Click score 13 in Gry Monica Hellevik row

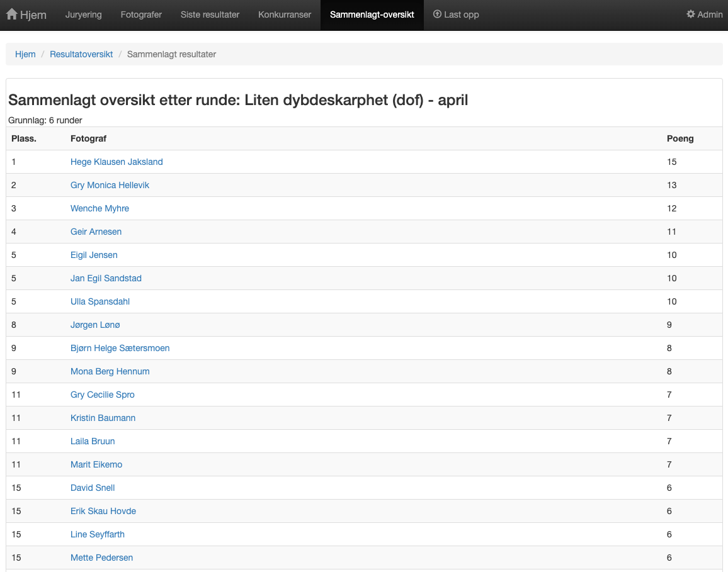click(x=672, y=185)
